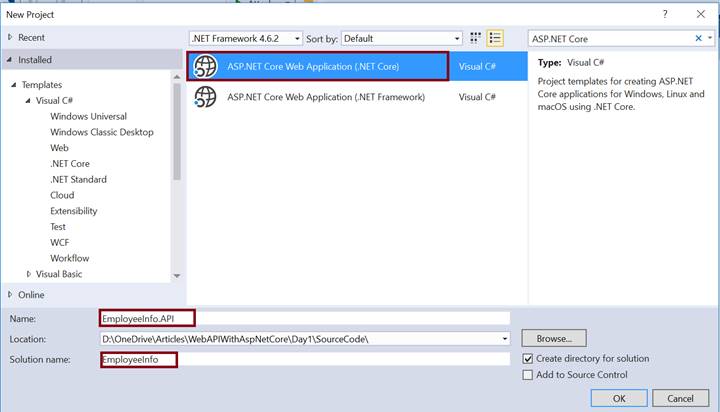This screenshot has height=412, width=720.
Task: Select the .NET Standard template category
Action: [78, 179]
